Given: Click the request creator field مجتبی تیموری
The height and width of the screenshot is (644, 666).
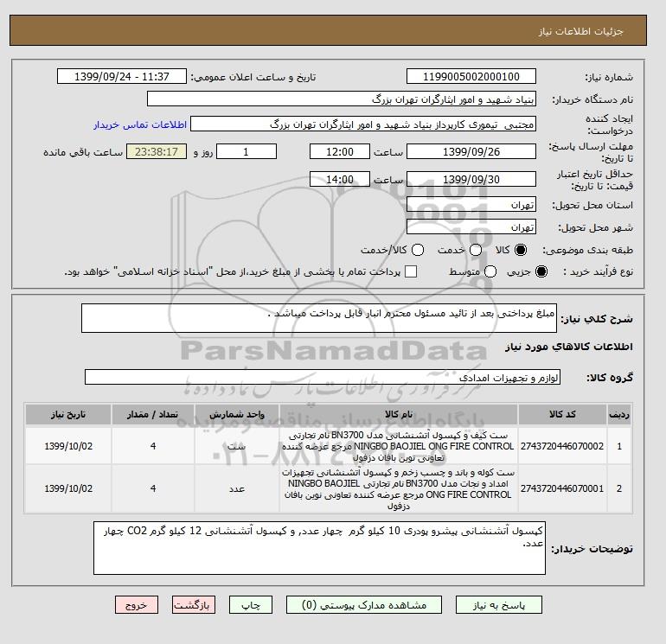Looking at the screenshot, I should tap(363, 124).
